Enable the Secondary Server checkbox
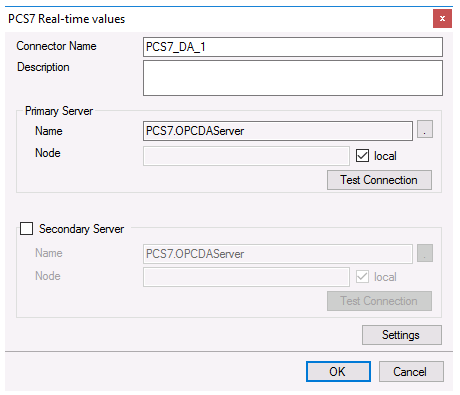The image size is (460, 395). point(26,229)
